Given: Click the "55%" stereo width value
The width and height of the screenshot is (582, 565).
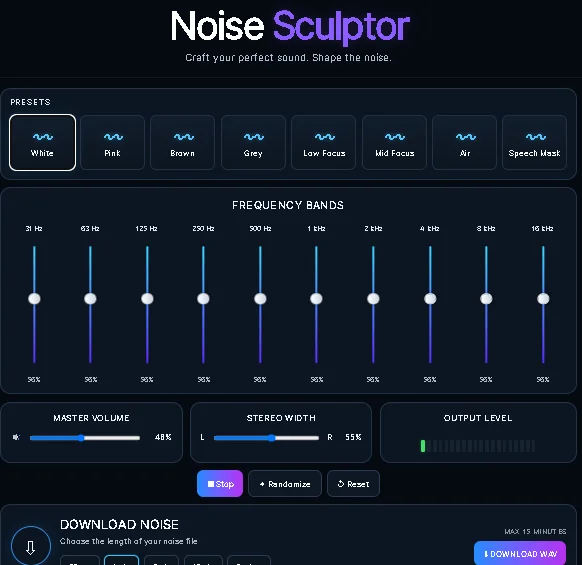Looking at the screenshot, I should (353, 437).
